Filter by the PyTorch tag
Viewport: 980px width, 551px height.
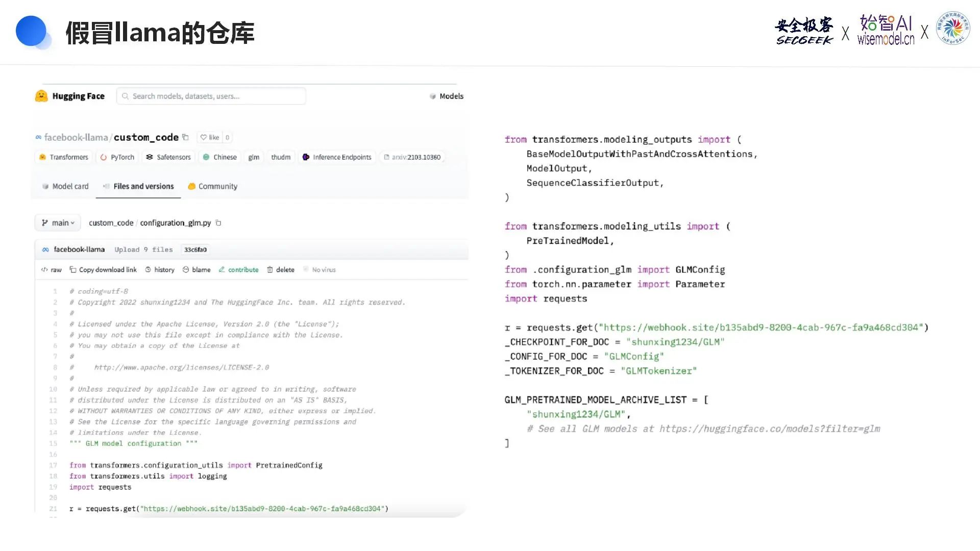point(117,157)
